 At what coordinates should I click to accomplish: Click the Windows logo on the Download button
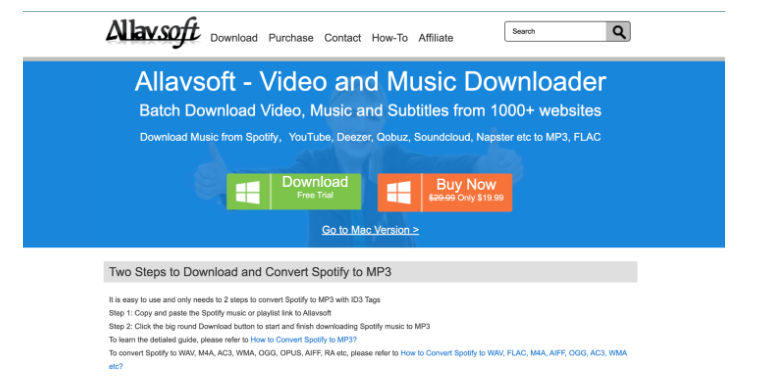[248, 192]
